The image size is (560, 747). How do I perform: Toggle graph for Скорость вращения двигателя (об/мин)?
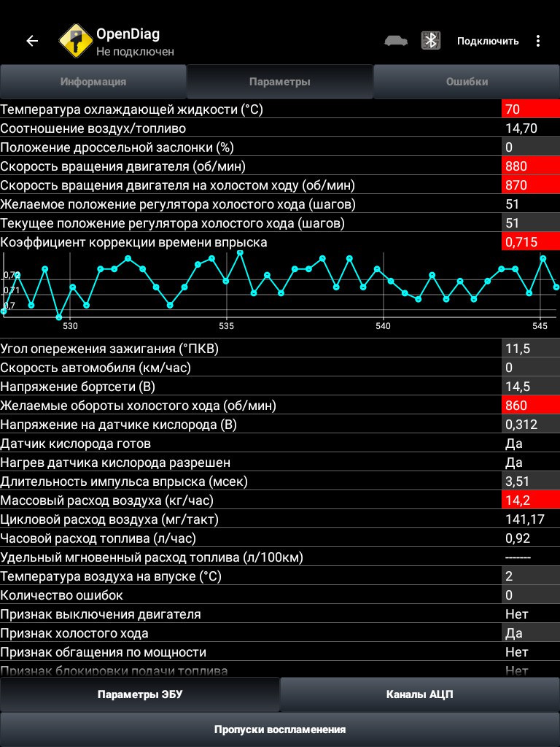tap(280, 166)
